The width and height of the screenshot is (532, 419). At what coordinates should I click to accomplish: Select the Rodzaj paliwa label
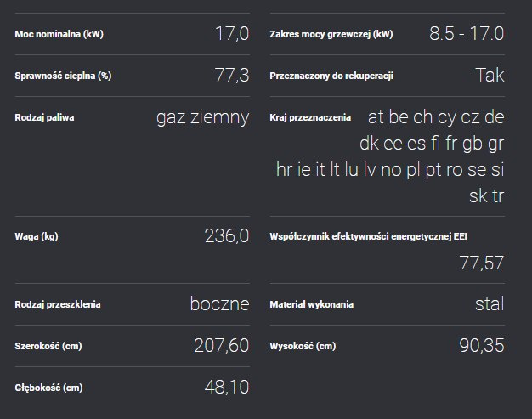[44, 117]
